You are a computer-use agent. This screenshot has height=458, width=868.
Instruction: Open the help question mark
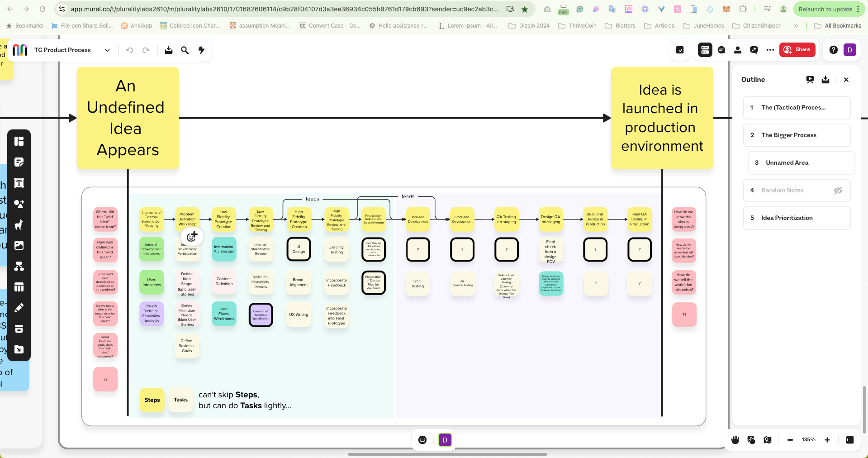(x=834, y=50)
